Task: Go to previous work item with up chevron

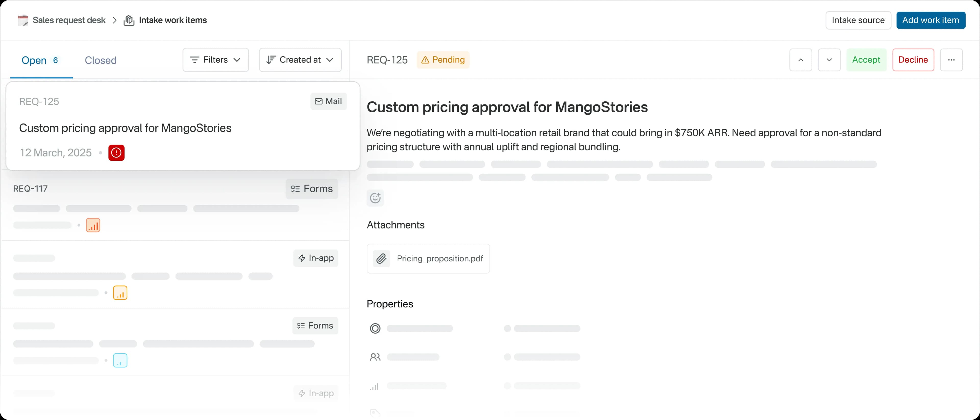Action: click(x=800, y=60)
